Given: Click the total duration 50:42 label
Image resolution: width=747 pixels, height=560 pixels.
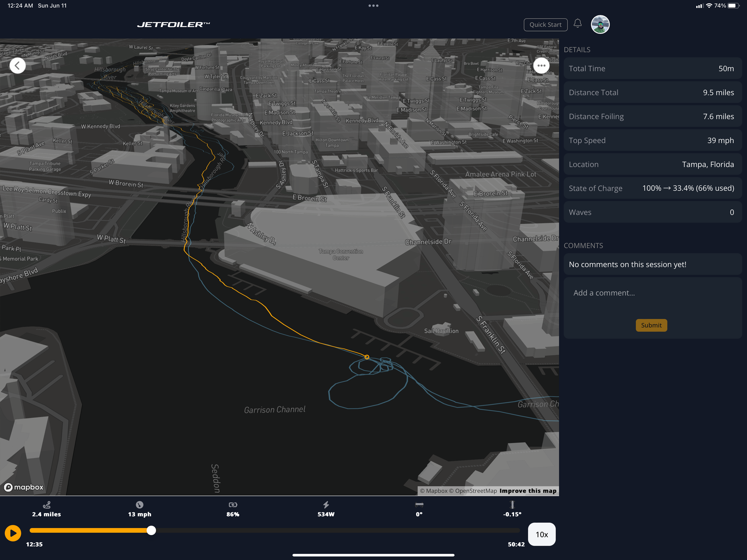Looking at the screenshot, I should tap(516, 544).
